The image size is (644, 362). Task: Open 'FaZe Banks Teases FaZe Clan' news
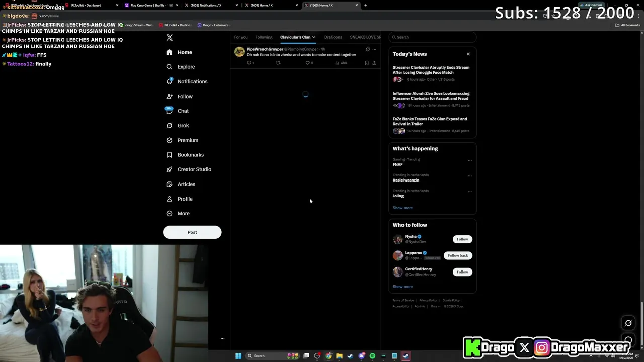click(430, 121)
